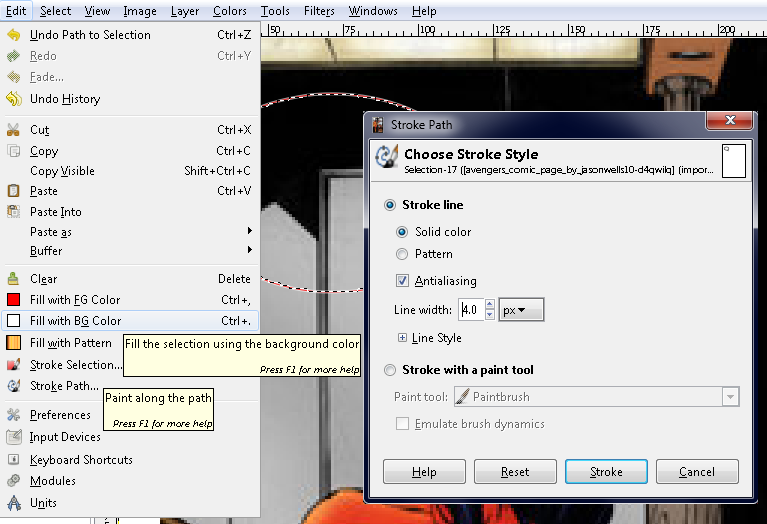Click the Paste Into icon
The width and height of the screenshot is (767, 524).
coord(14,211)
